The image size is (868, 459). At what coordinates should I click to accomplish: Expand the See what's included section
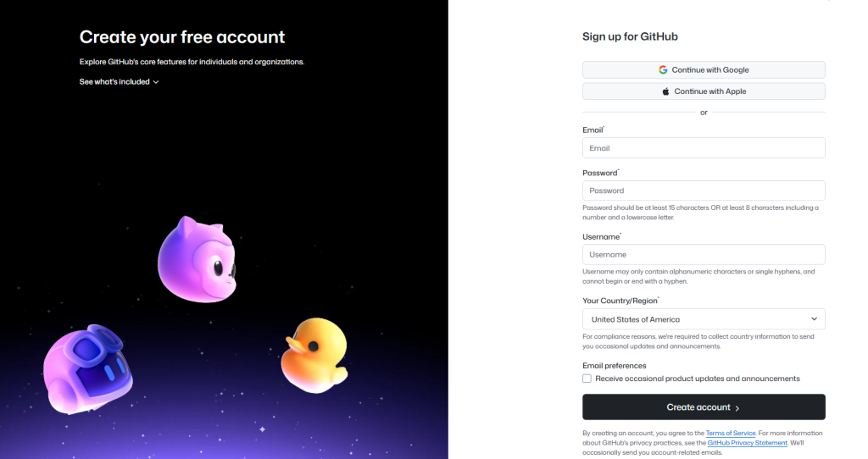click(x=115, y=82)
